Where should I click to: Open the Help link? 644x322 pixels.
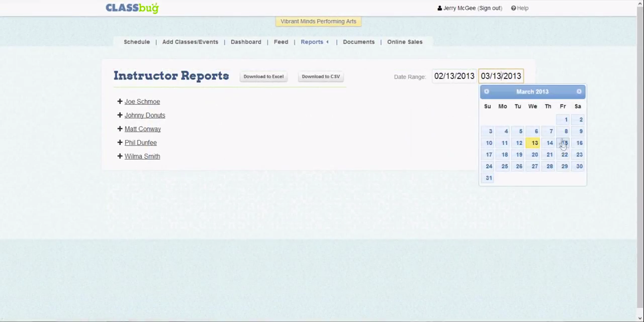(x=522, y=8)
